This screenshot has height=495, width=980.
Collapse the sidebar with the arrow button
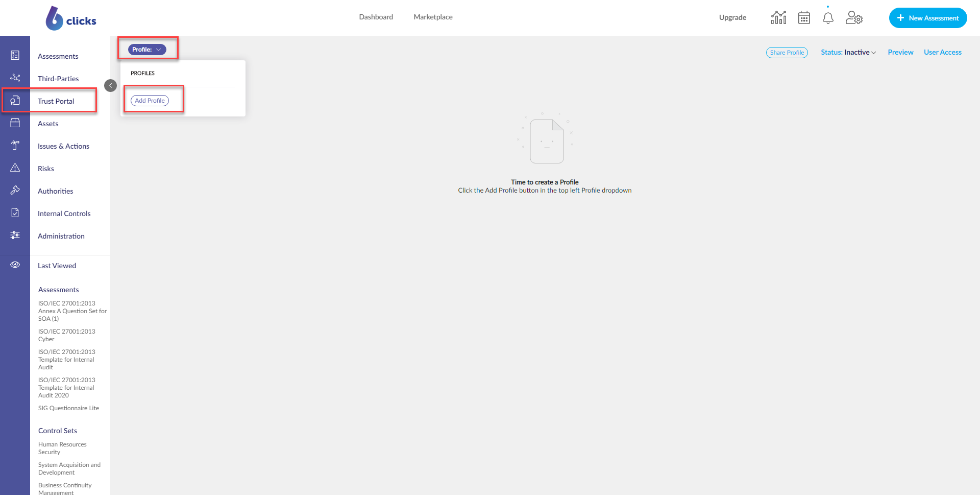click(x=110, y=85)
